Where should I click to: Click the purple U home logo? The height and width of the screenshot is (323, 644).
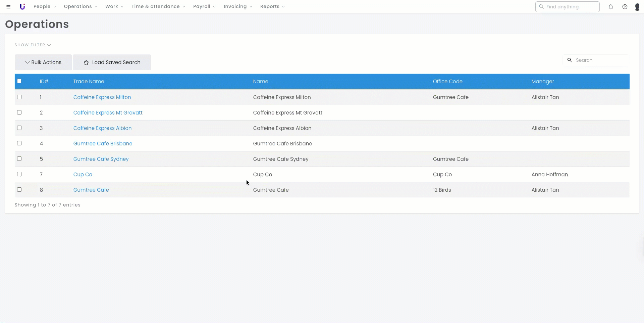[22, 7]
